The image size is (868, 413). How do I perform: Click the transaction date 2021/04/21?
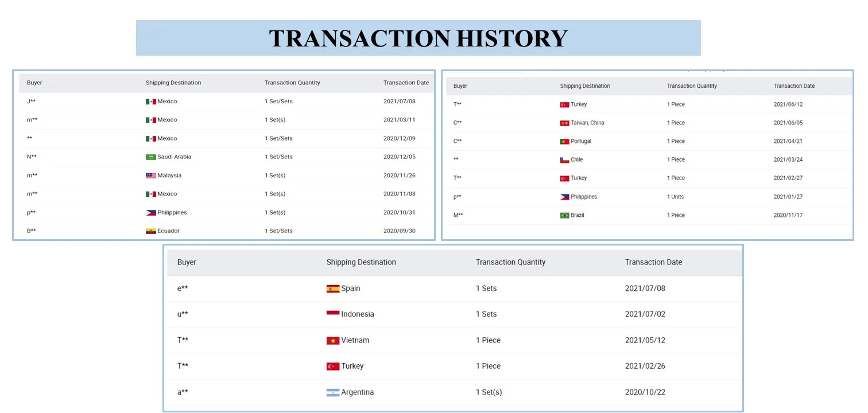click(788, 141)
